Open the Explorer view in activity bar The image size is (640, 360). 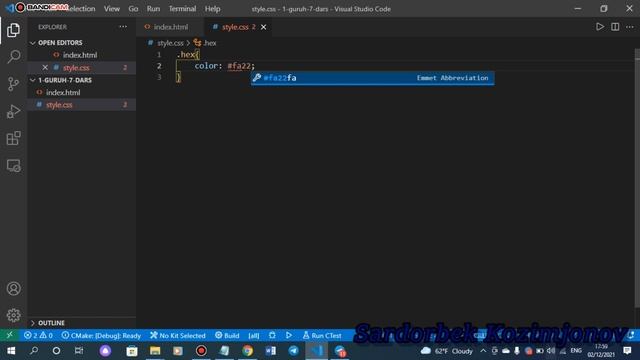coord(13,30)
